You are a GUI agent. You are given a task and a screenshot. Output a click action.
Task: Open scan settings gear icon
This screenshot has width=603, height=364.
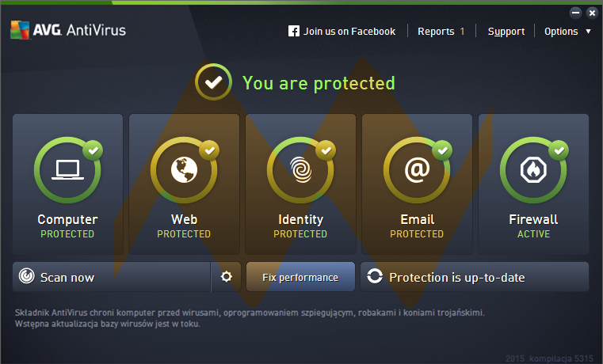pos(227,277)
